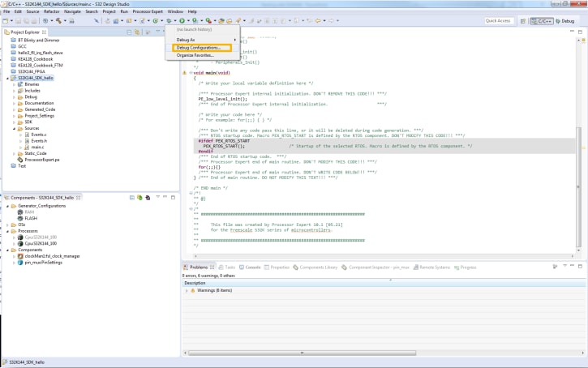Image resolution: width=588 pixels, height=368 pixels.
Task: Select Debug Configurations... menu entry
Action: pos(198,48)
